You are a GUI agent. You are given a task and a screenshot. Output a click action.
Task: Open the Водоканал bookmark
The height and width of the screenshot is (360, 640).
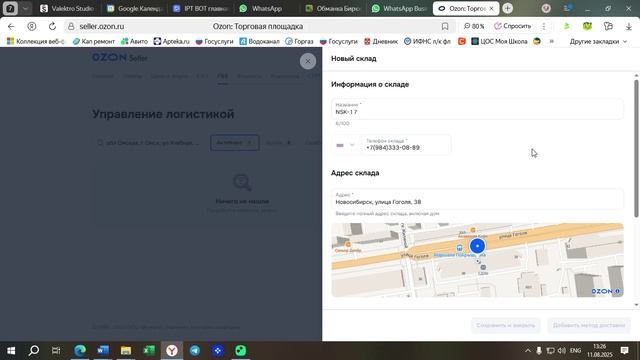click(x=259, y=41)
